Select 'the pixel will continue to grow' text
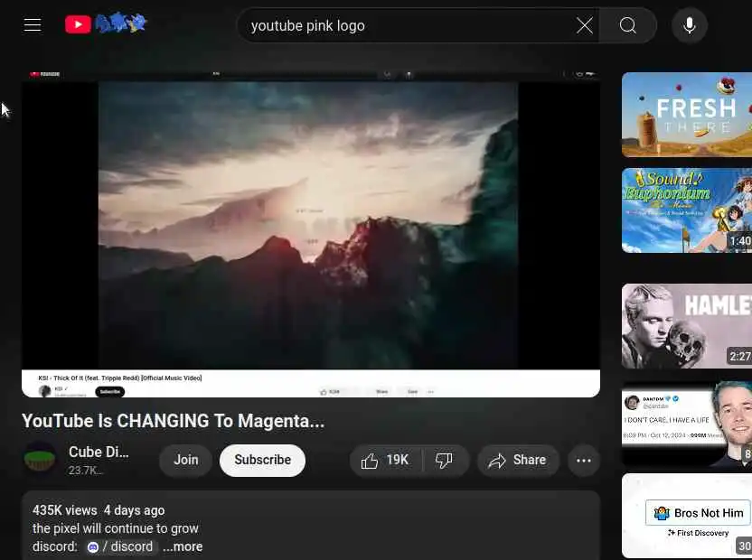 pyautogui.click(x=115, y=528)
